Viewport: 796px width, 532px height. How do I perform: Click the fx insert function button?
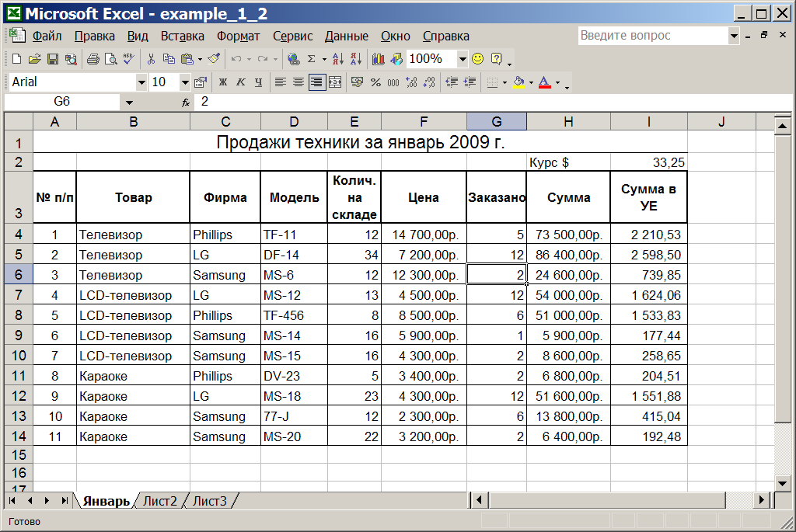click(x=186, y=102)
